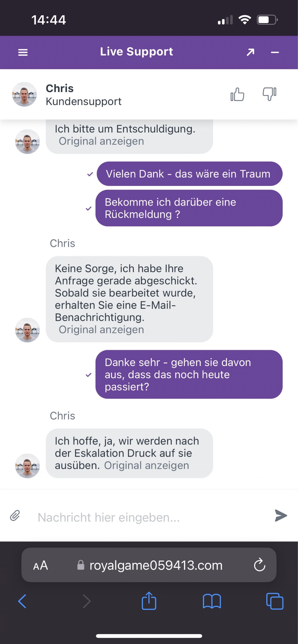This screenshot has height=644, width=298.
Task: Open Safari bookmarks
Action: point(212,601)
